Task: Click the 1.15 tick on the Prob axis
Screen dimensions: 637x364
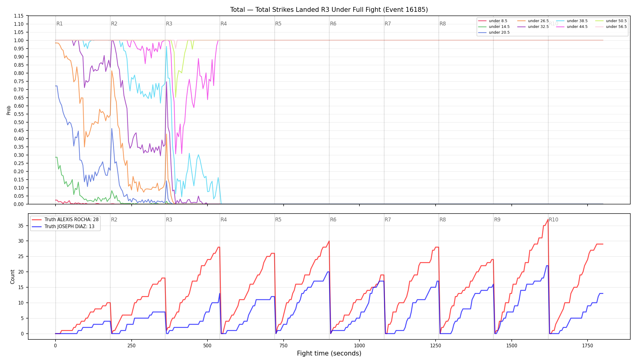Action: [19, 16]
